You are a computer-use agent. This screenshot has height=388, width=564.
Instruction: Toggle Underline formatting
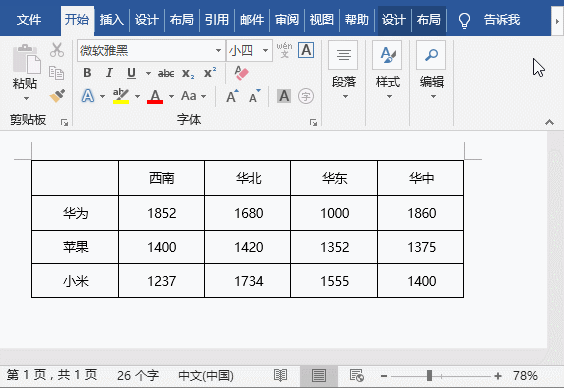click(131, 73)
